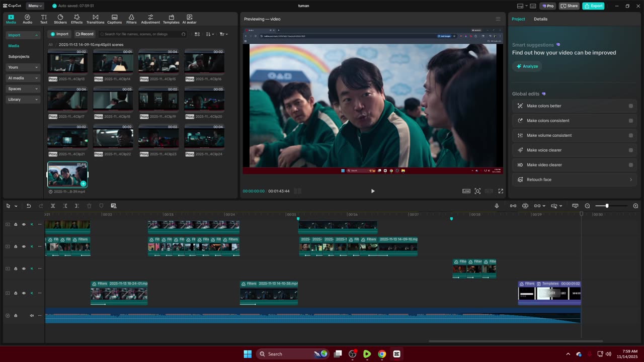Open the media filter dropdown

point(224,34)
